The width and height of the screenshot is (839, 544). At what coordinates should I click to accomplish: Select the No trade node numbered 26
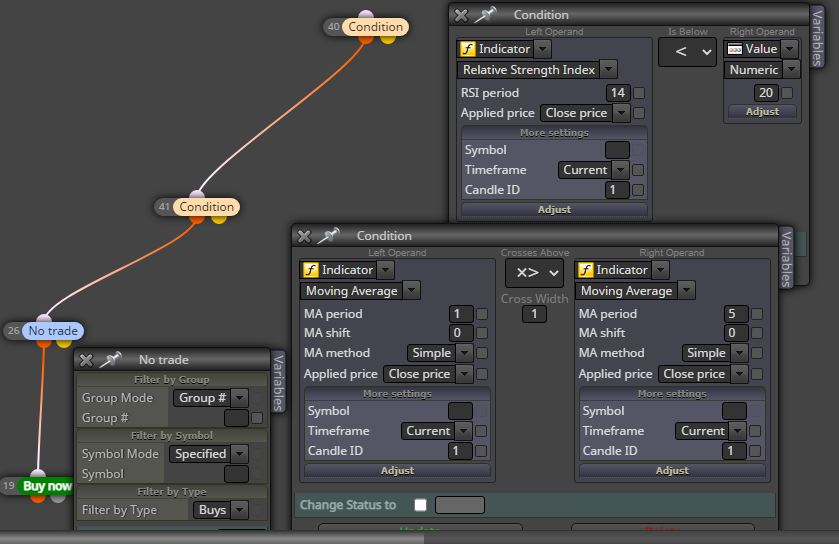[x=52, y=331]
